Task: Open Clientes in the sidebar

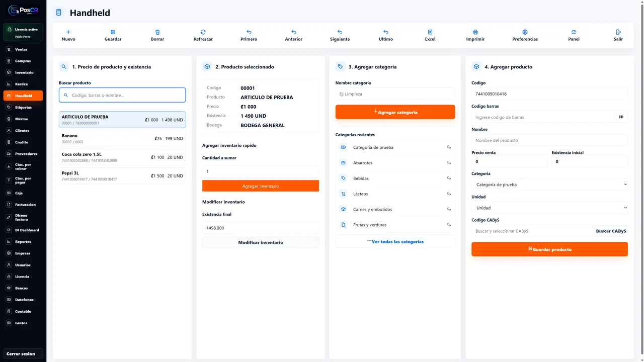Action: pyautogui.click(x=23, y=130)
